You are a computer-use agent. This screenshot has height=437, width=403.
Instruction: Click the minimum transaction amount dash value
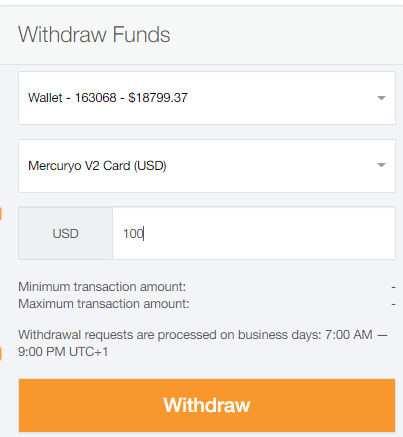(x=393, y=287)
